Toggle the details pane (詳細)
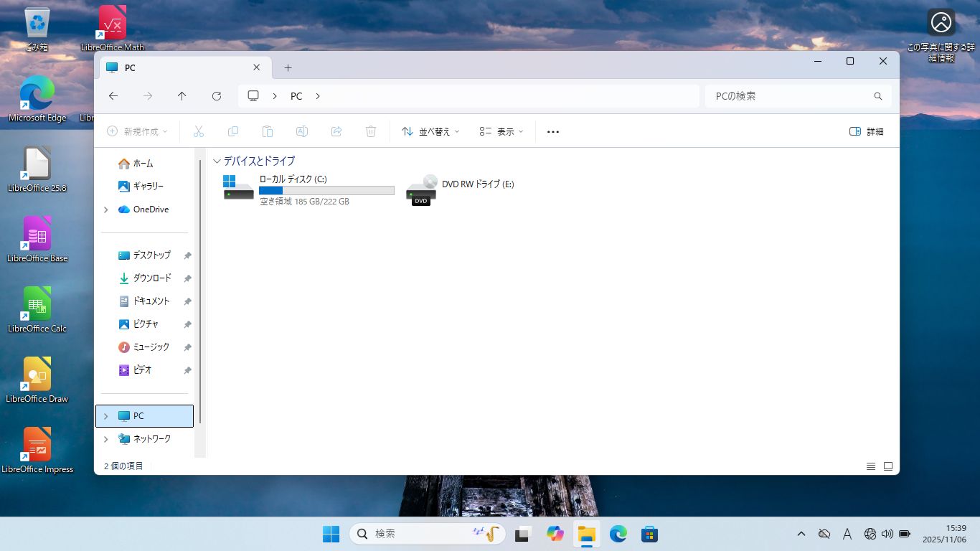This screenshot has width=980, height=551. coord(866,132)
